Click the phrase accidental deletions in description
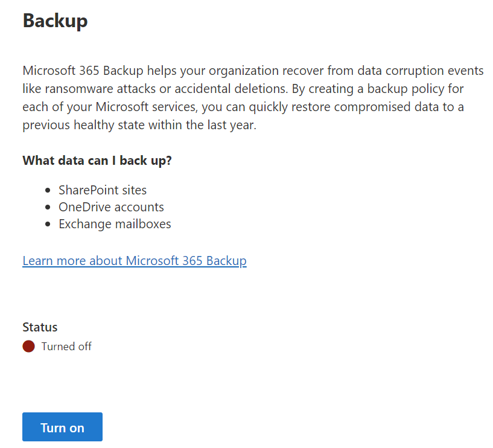Image resolution: width=493 pixels, height=448 pixels. click(x=231, y=89)
